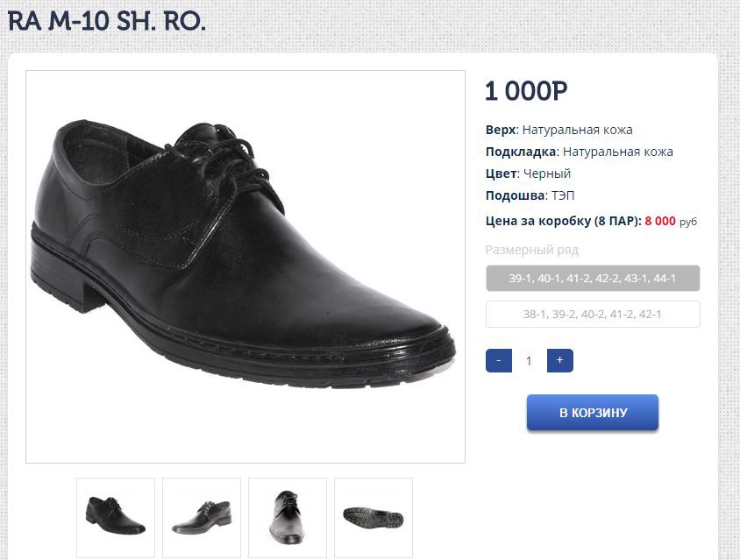The width and height of the screenshot is (740, 560).
Task: Display the shoe sole thumbnail
Action: 374,515
